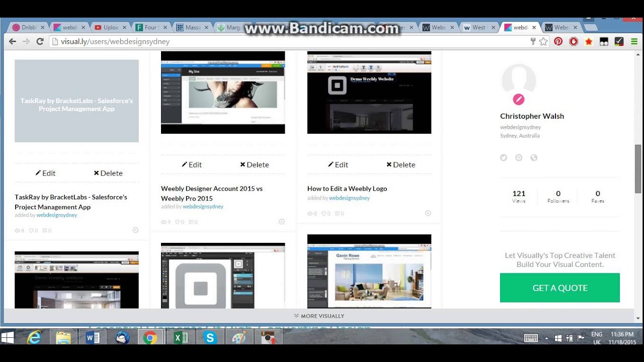
Task: Show hidden system tray icons arrow
Action: point(547,338)
